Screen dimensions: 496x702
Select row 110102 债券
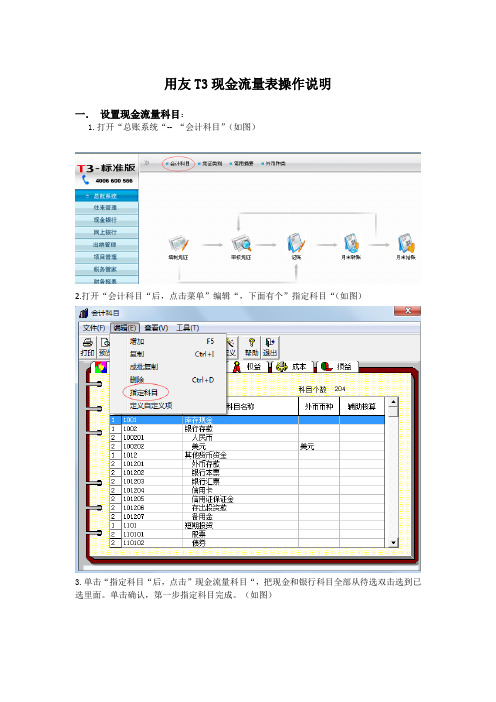(247, 543)
